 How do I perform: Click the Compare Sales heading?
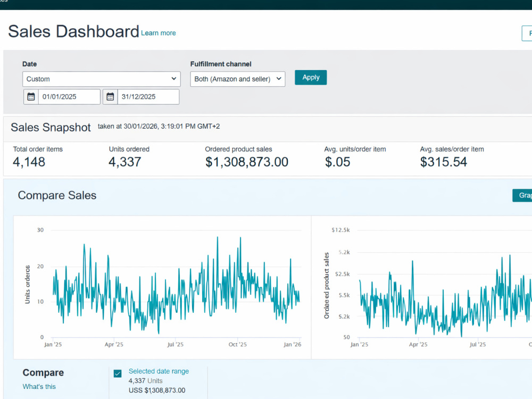tap(57, 195)
